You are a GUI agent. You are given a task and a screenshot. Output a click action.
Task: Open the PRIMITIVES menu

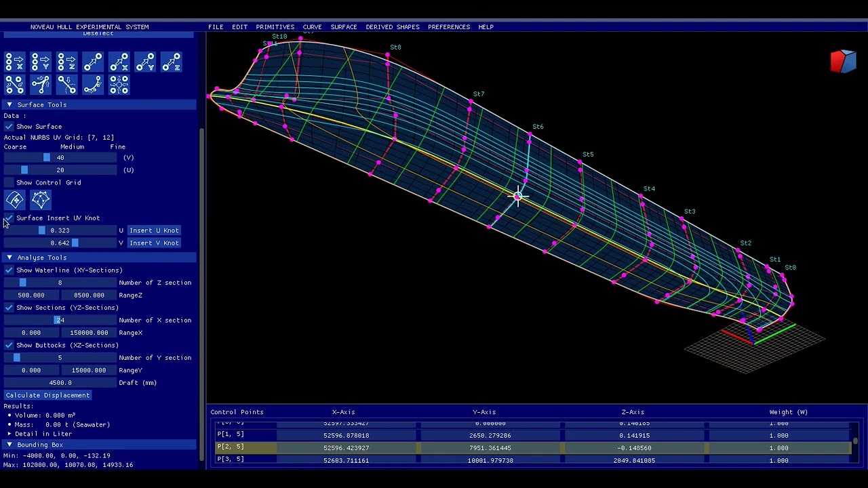tap(275, 27)
